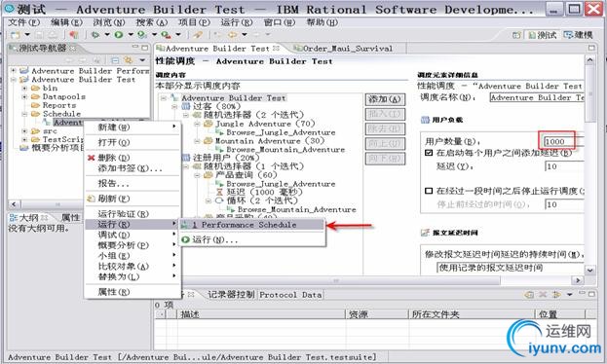Collapse the Schedule folder node

24,114
